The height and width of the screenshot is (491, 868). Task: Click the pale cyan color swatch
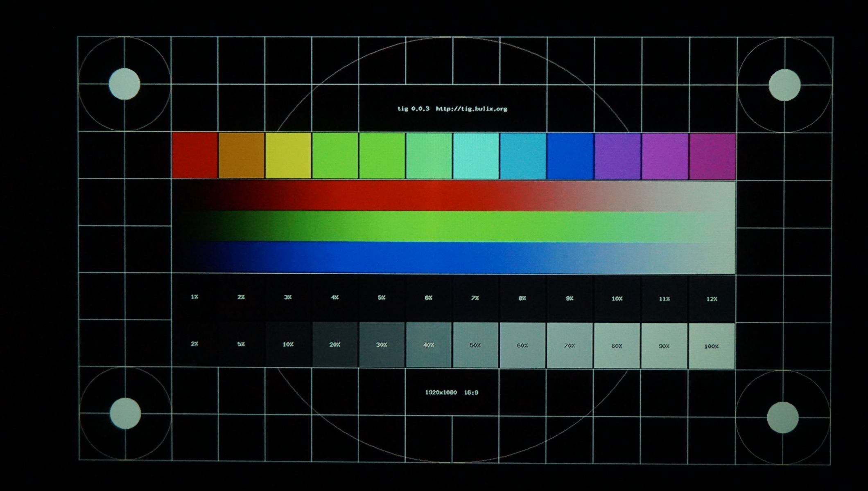pyautogui.click(x=476, y=156)
